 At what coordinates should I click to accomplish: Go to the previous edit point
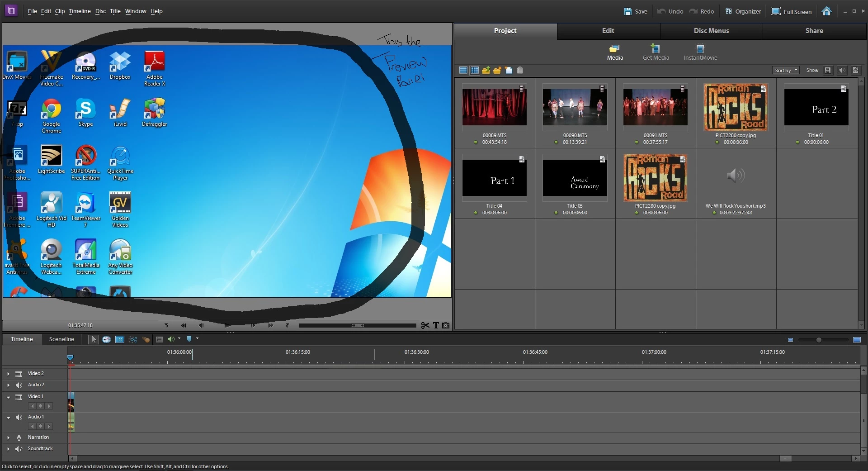pyautogui.click(x=166, y=325)
